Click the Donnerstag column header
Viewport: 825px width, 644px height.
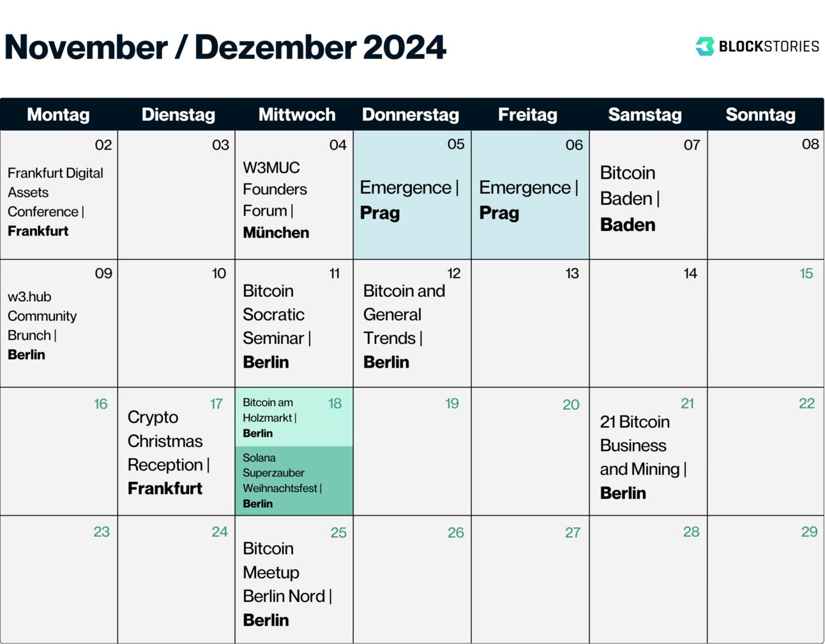[411, 115]
